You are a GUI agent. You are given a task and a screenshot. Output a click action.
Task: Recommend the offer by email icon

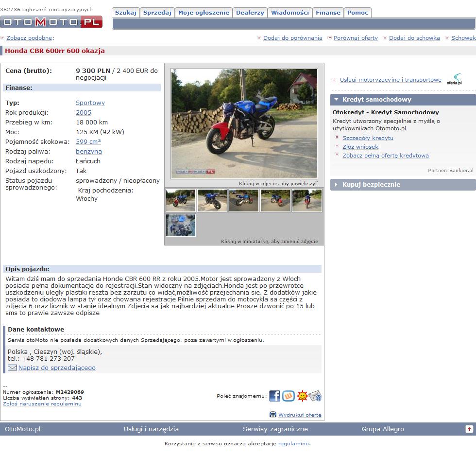pos(315,396)
